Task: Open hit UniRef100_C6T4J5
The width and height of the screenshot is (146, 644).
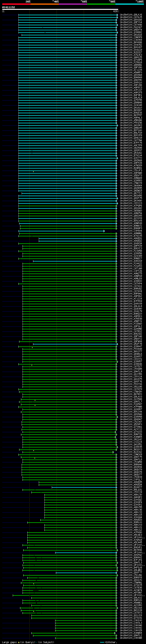Action: tap(131, 17)
